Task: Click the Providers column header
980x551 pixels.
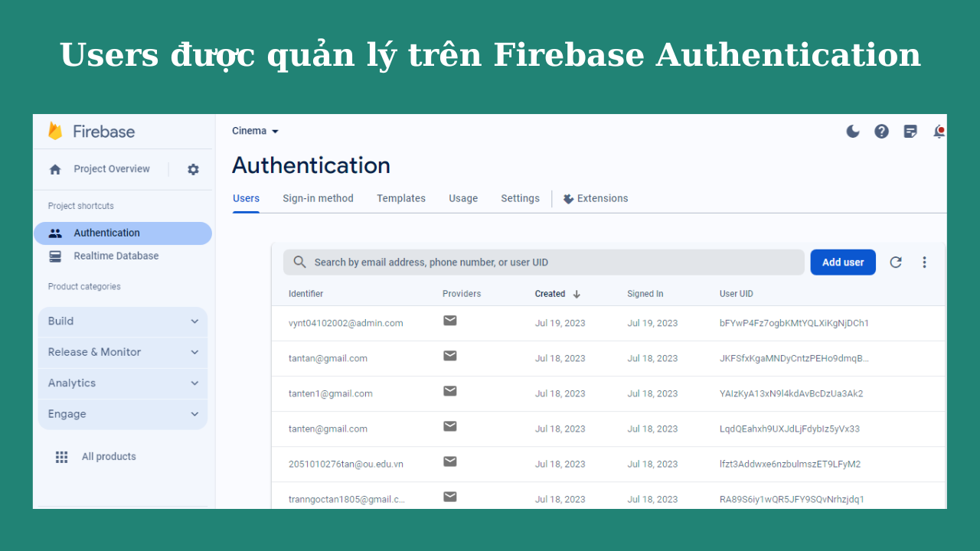Action: [462, 294]
